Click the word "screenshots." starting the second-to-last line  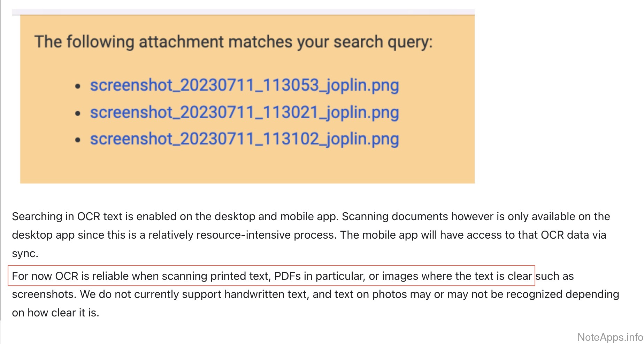44,294
